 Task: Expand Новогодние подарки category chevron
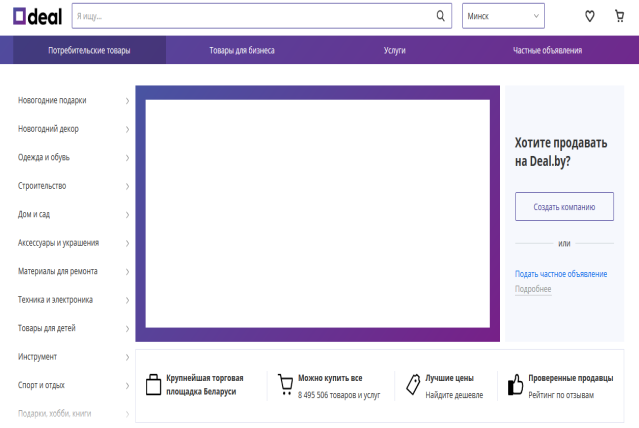[x=127, y=101]
